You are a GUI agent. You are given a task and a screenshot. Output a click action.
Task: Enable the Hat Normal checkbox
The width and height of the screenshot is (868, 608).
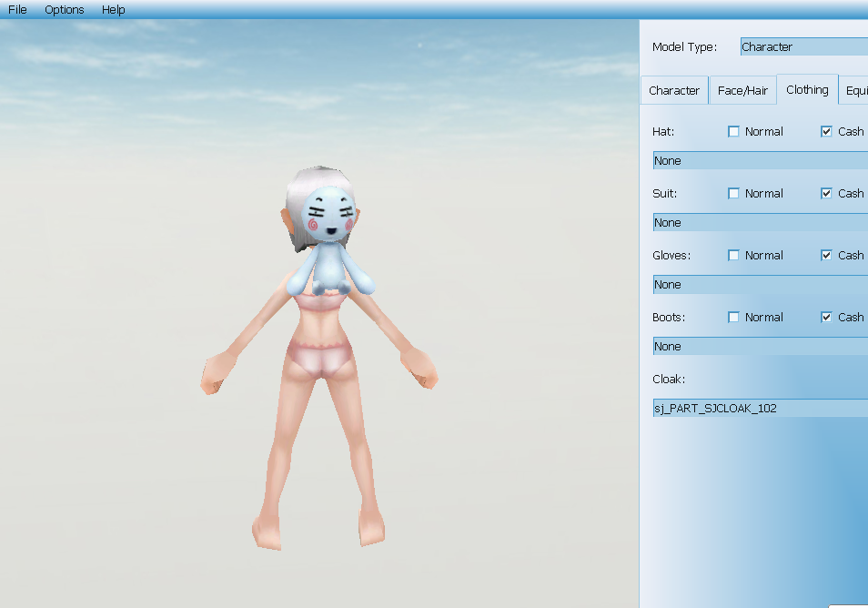click(734, 132)
